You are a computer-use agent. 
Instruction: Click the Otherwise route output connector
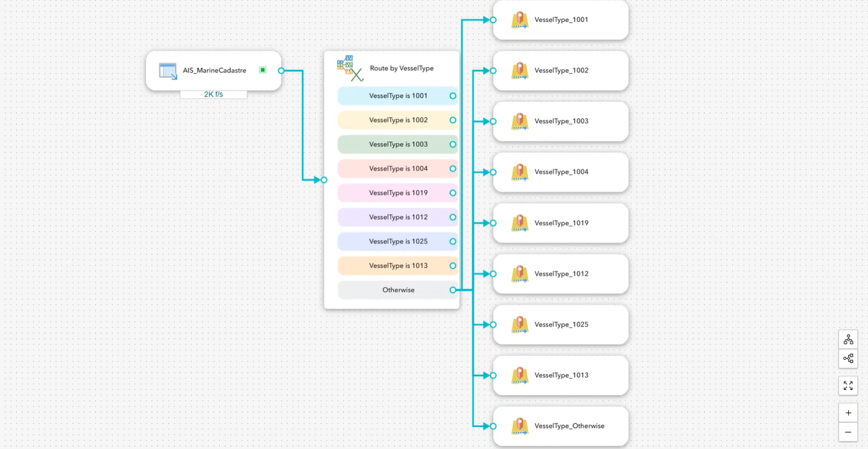coord(453,290)
